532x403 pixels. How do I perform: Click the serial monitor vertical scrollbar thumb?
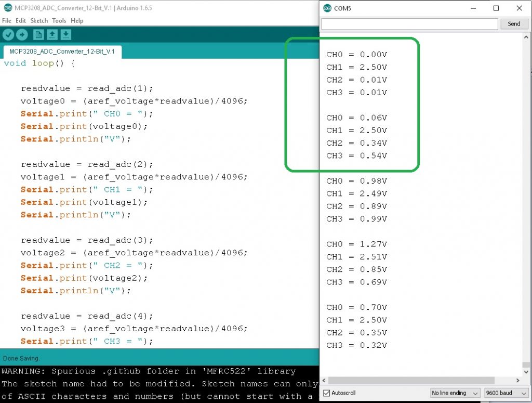[x=526, y=365]
